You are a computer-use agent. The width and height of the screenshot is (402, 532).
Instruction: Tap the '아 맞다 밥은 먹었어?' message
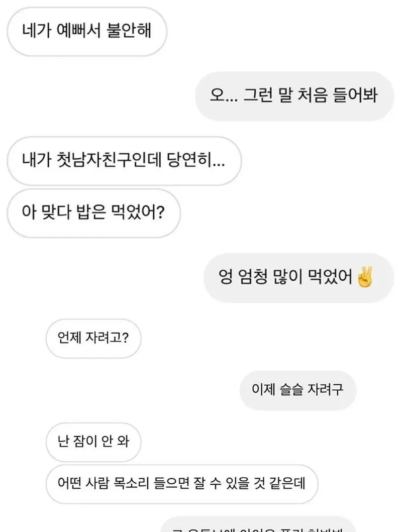pyautogui.click(x=93, y=213)
